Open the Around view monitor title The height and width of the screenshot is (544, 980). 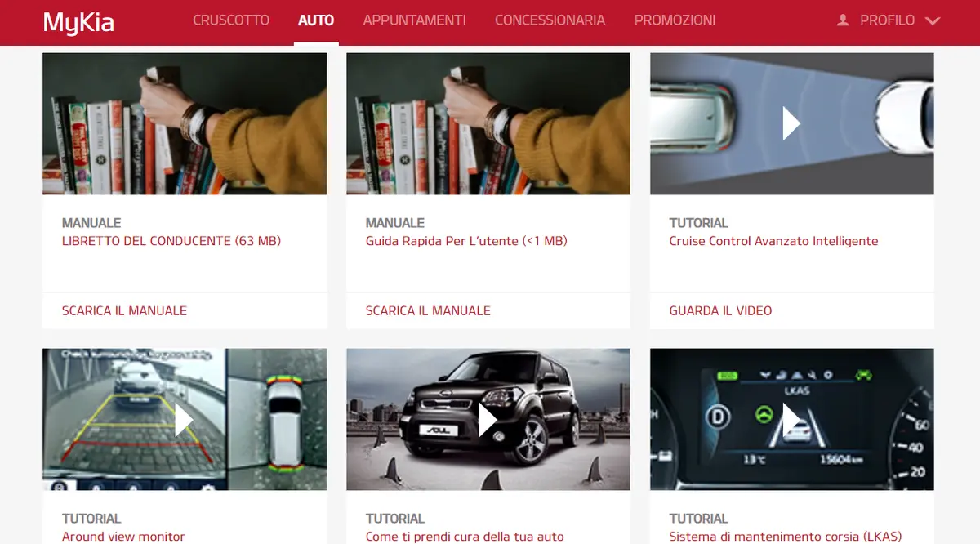[x=123, y=537]
